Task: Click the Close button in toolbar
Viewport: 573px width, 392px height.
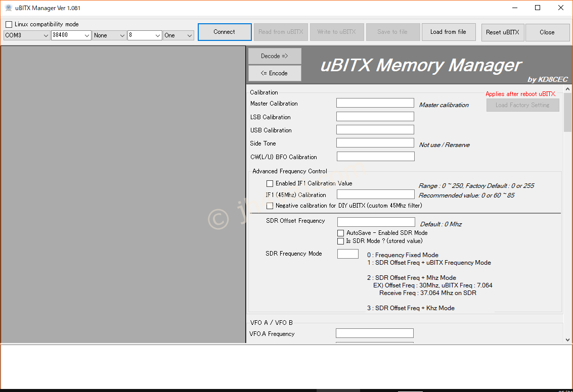Action: point(547,32)
